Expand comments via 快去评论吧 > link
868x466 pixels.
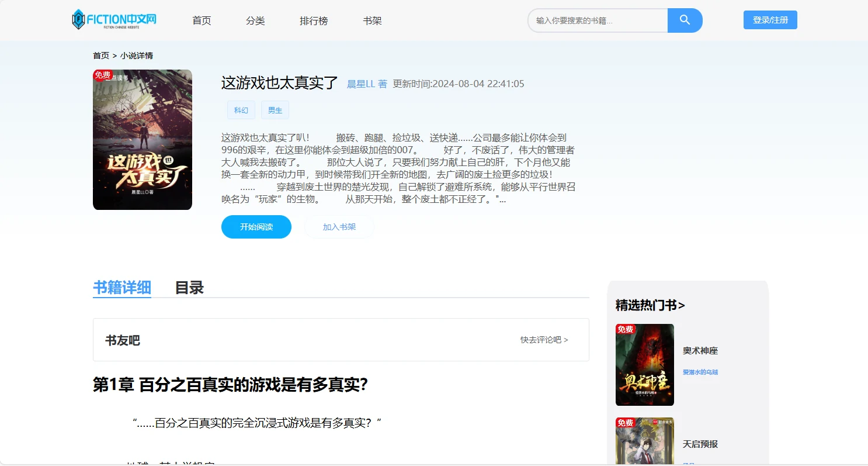[544, 340]
